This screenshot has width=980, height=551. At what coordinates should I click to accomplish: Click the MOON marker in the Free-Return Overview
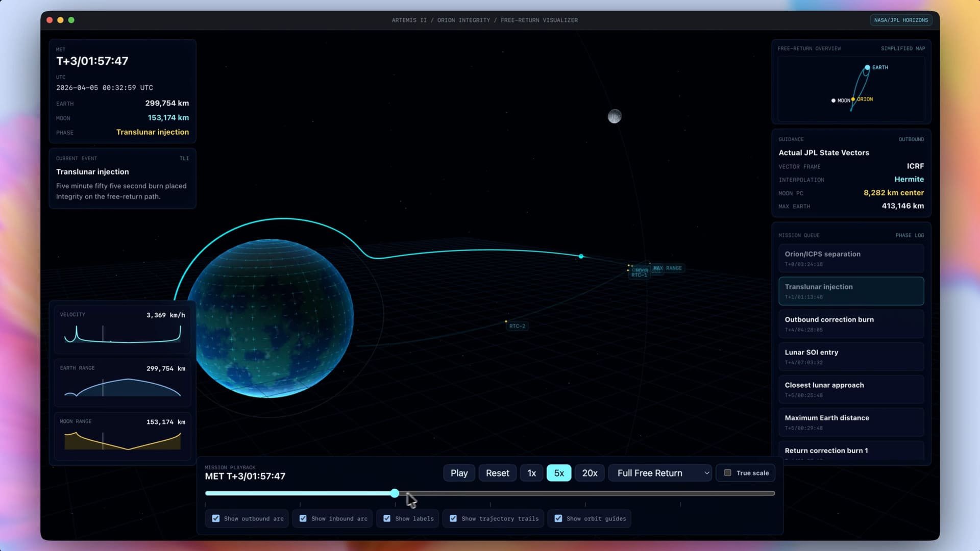click(x=834, y=101)
